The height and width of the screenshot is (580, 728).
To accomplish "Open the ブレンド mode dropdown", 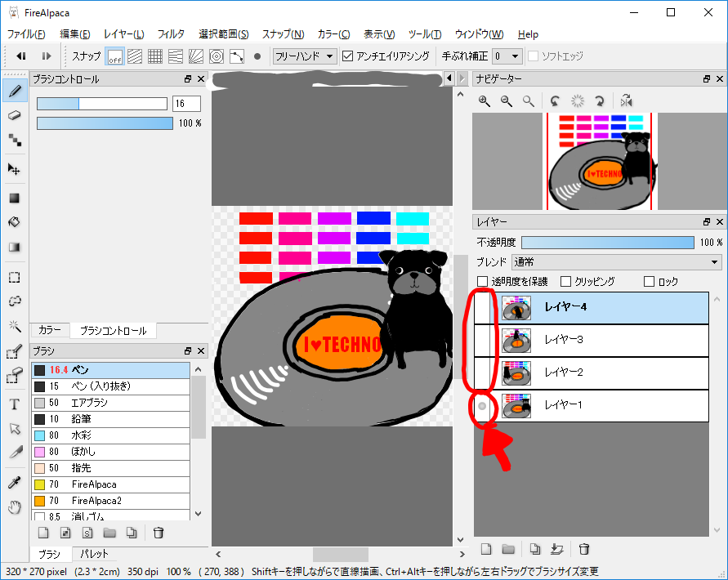I will [617, 262].
